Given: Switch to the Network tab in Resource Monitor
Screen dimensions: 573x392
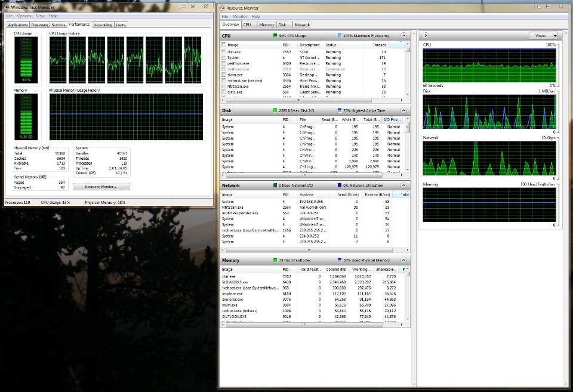Looking at the screenshot, I should [x=302, y=25].
